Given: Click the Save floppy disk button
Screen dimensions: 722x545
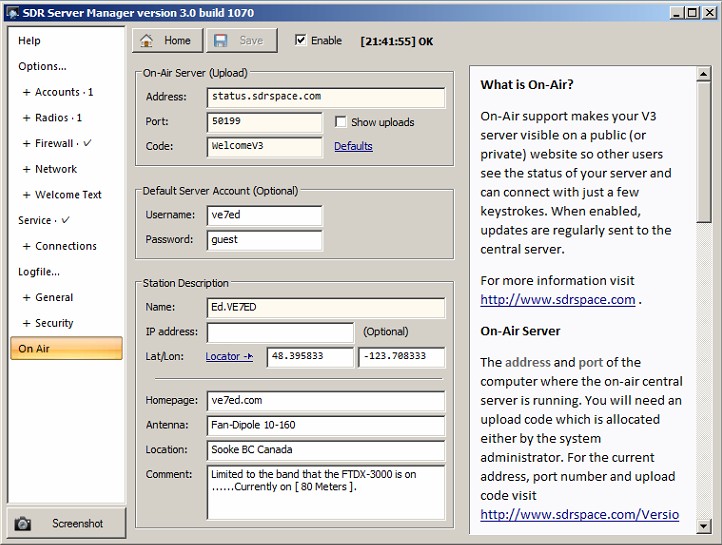Looking at the screenshot, I should pos(240,40).
